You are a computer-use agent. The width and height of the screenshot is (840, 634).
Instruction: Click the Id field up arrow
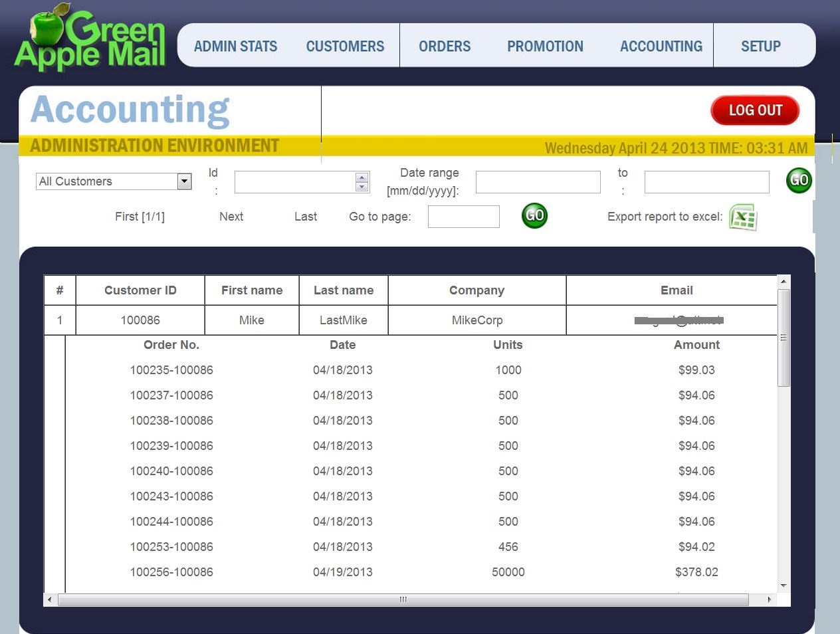pos(362,177)
